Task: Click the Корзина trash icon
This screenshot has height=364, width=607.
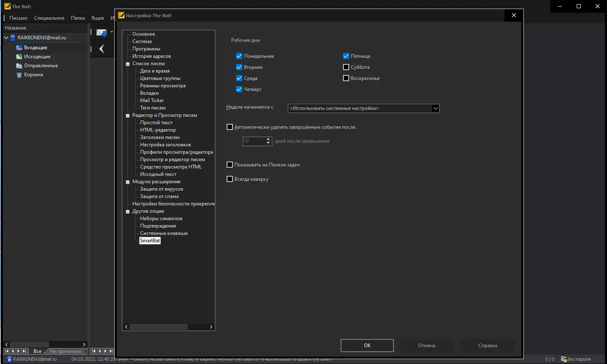Action: (x=19, y=75)
